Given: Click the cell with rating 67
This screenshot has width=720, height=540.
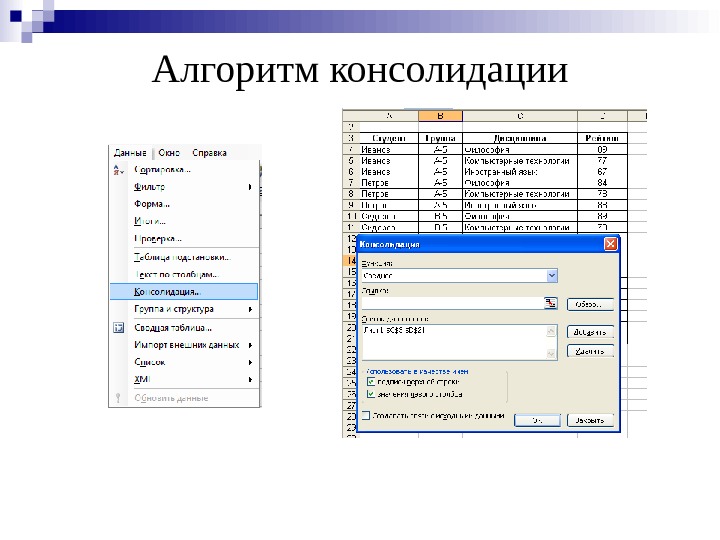Looking at the screenshot, I should tap(602, 172).
